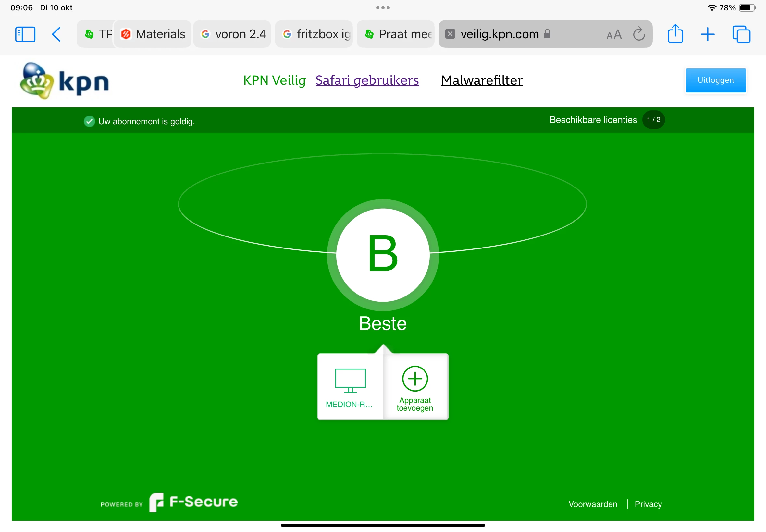The width and height of the screenshot is (766, 532).
Task: Close the veilig.kpn.com tab
Action: 450,34
